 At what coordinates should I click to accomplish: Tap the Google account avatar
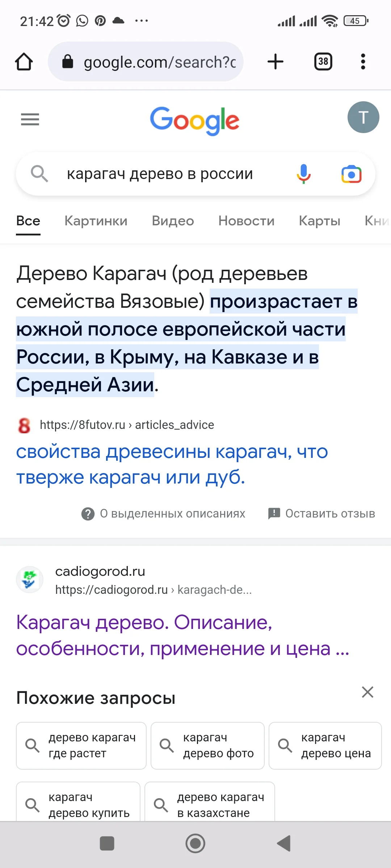click(x=363, y=117)
